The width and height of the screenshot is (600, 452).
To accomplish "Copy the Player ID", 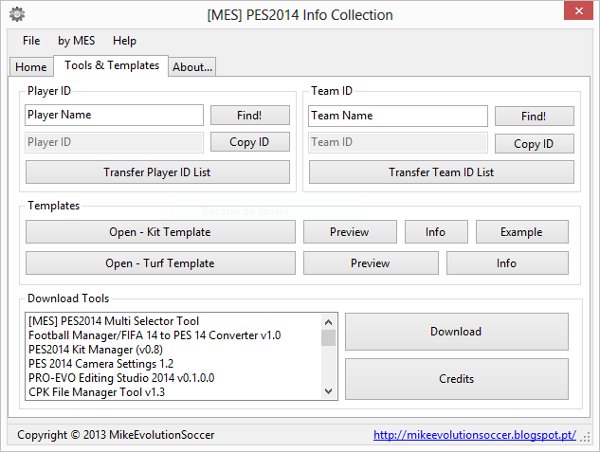I will pyautogui.click(x=249, y=142).
